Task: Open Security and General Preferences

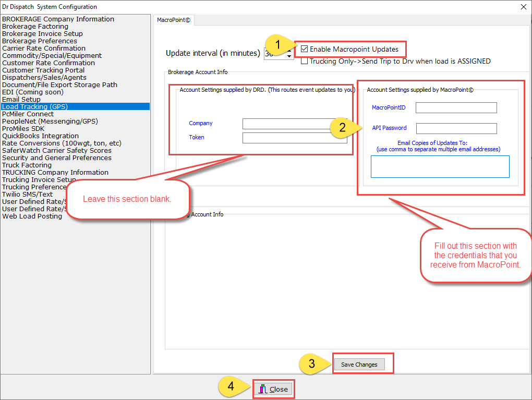Action: [x=57, y=158]
